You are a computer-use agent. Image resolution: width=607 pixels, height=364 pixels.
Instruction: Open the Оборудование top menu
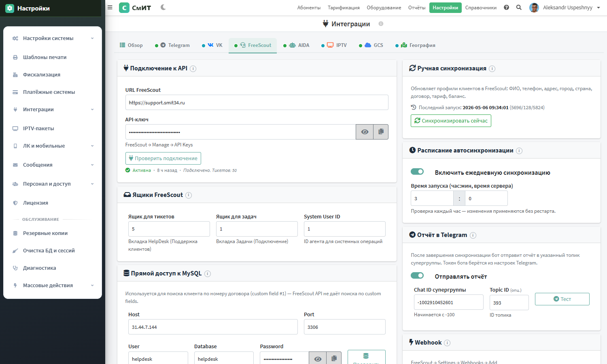click(x=384, y=8)
